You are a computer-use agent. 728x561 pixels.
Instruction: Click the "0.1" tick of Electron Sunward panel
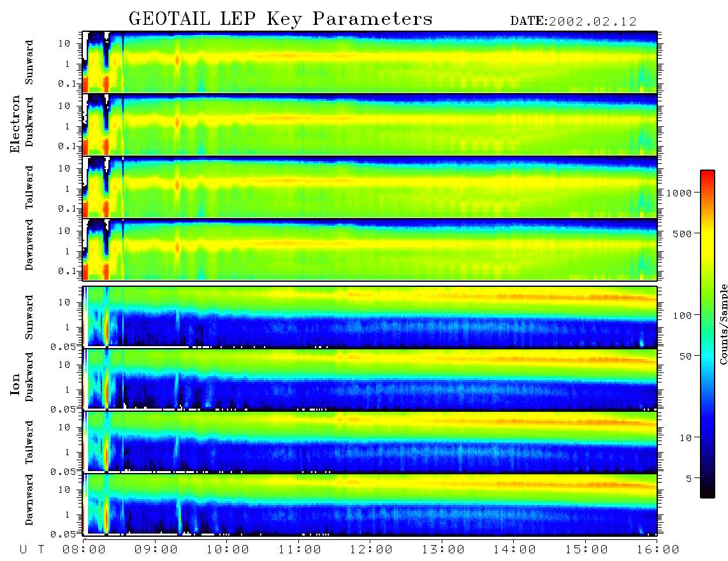[x=68, y=84]
